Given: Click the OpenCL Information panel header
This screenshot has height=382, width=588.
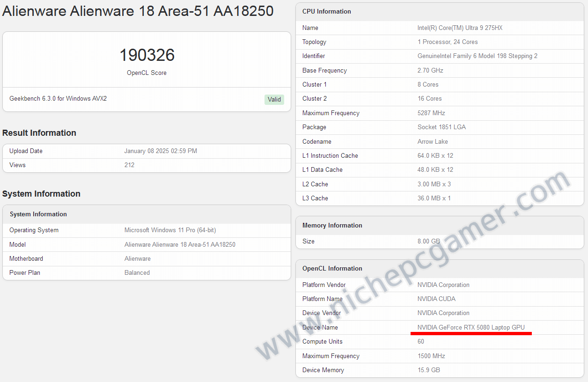Looking at the screenshot, I should pos(440,269).
